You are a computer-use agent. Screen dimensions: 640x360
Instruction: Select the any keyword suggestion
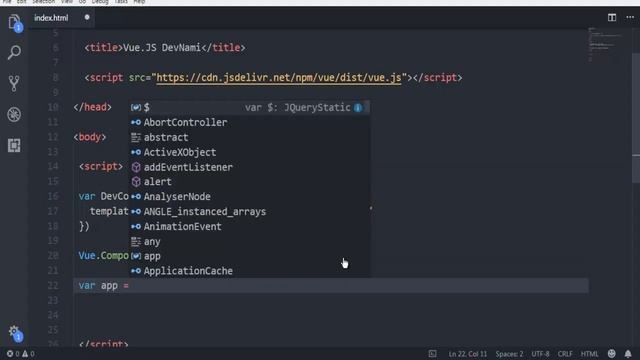[250, 241]
